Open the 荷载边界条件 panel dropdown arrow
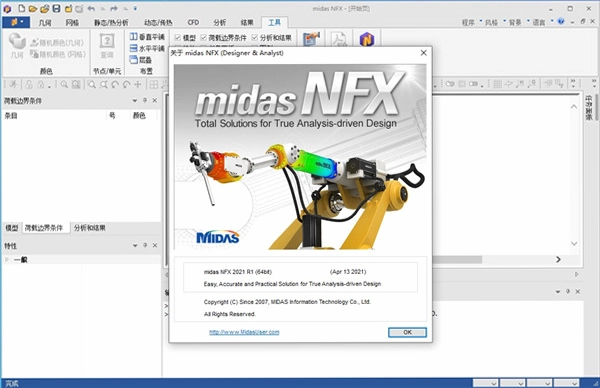Viewport: 600px width, 388px height. click(135, 101)
